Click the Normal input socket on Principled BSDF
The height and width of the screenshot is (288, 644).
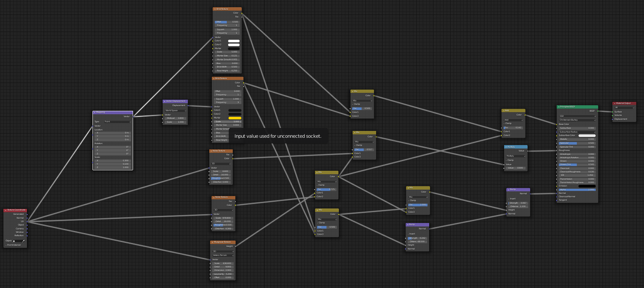click(x=556, y=193)
